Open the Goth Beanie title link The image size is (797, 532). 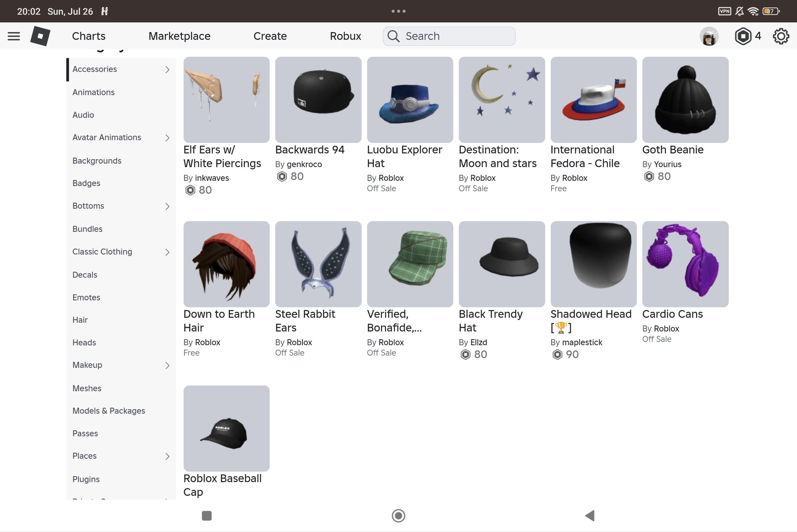pyautogui.click(x=673, y=150)
